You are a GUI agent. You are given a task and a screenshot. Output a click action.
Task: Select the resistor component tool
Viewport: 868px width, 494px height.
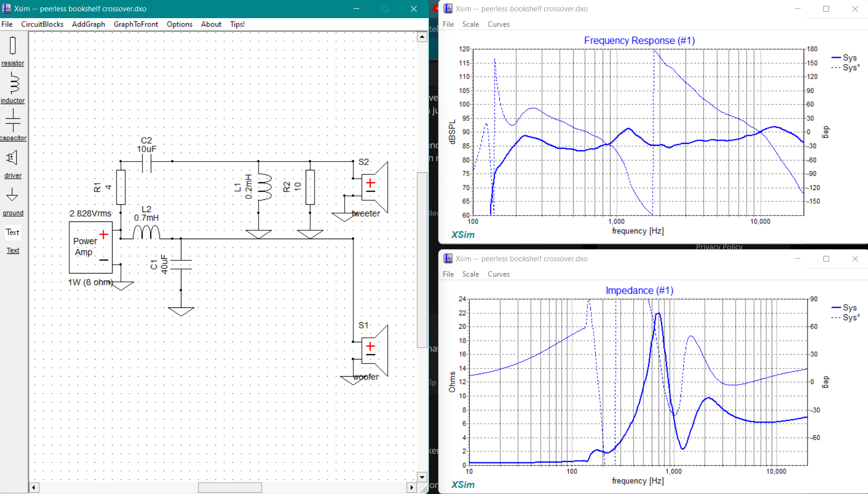[13, 51]
